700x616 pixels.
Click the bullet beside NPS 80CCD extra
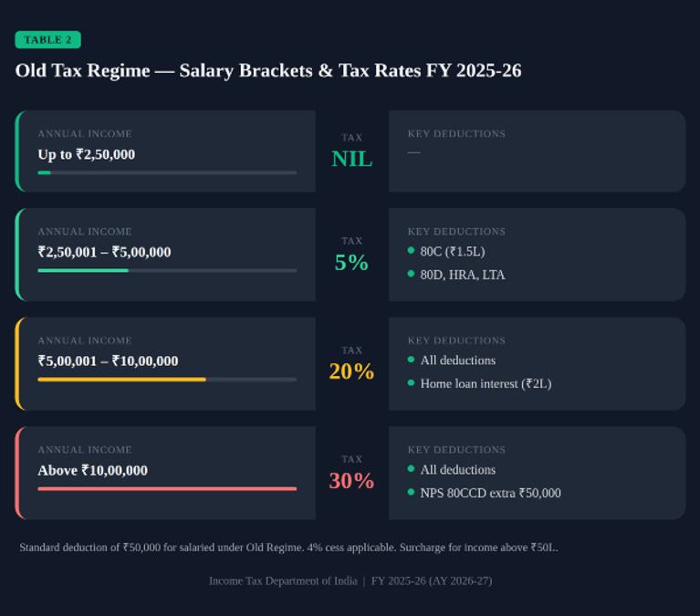[x=412, y=492]
